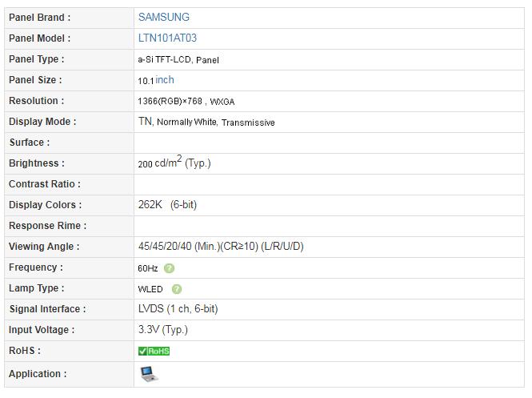
Task: Select the 'Response Rime :' row label
Action: point(47,226)
